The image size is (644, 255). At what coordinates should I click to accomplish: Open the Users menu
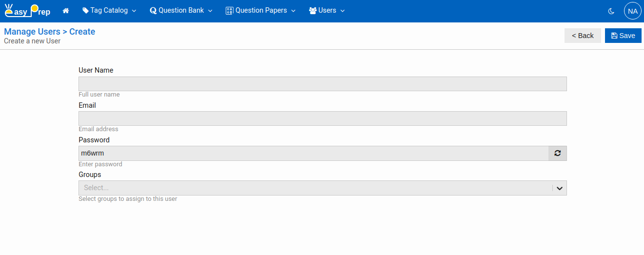[x=327, y=10]
